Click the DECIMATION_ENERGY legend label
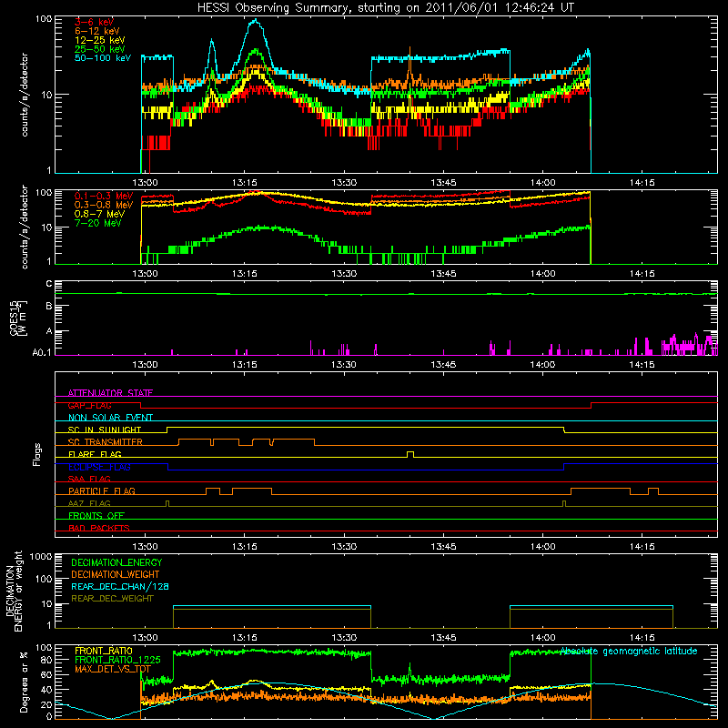The height and width of the screenshot is (728, 728). (116, 562)
